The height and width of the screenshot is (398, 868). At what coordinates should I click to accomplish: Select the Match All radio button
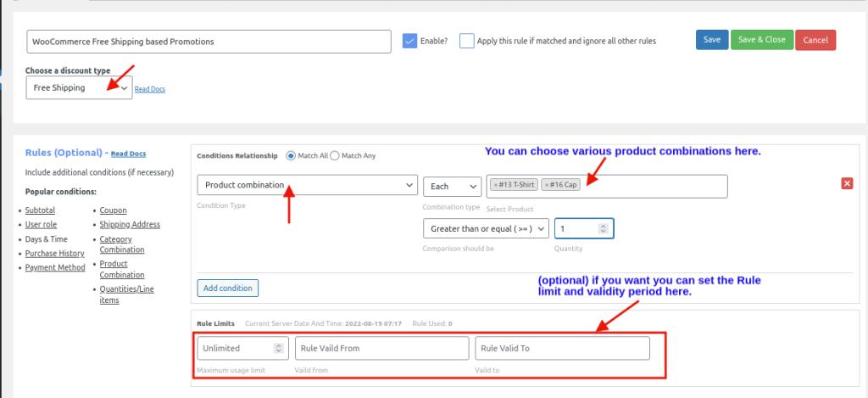click(x=292, y=155)
